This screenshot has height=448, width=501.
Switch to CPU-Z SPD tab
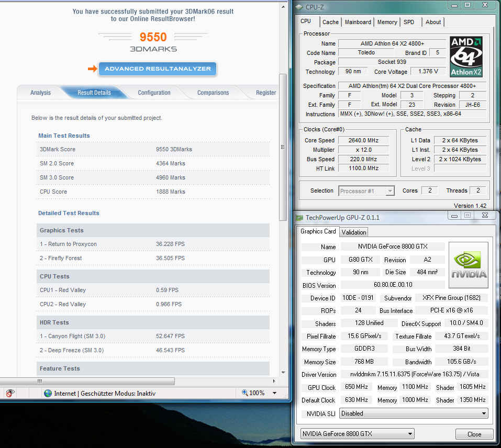409,22
